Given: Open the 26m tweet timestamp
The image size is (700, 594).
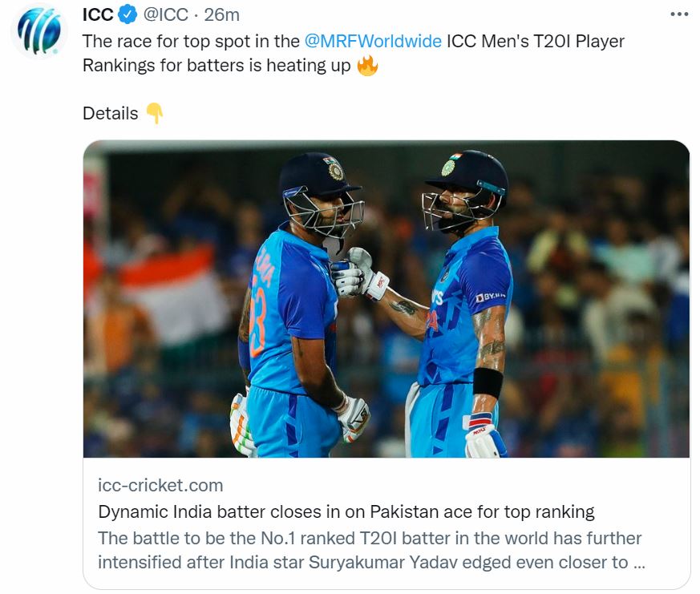Looking at the screenshot, I should pos(221,15).
